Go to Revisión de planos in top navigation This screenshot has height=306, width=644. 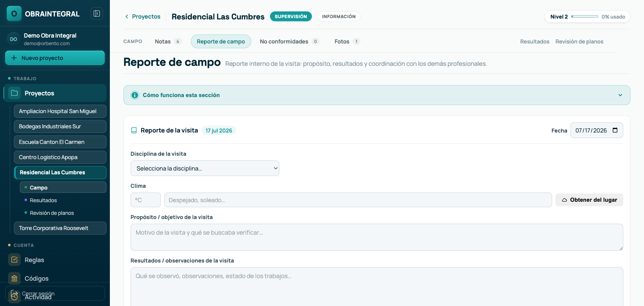click(579, 41)
